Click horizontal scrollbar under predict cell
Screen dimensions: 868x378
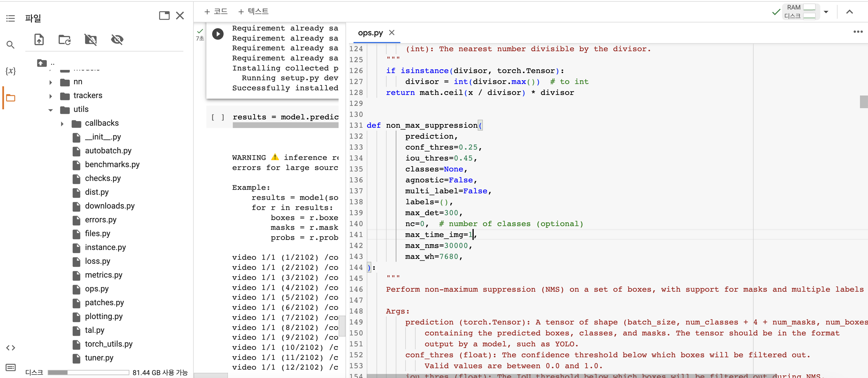pyautogui.click(x=285, y=125)
